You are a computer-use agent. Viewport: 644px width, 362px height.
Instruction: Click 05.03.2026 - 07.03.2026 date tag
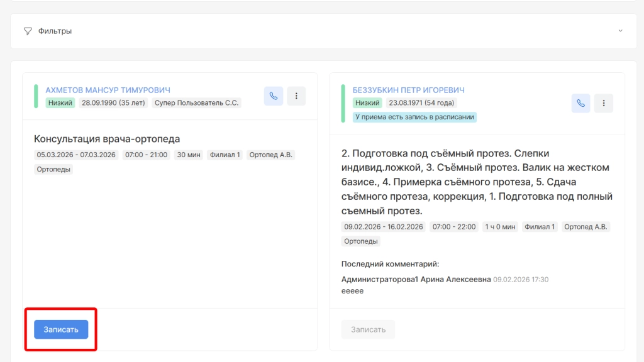[x=76, y=155]
